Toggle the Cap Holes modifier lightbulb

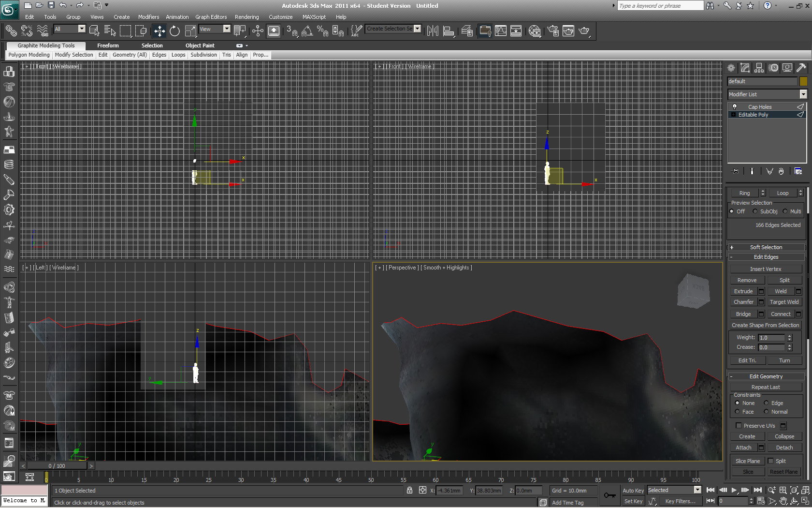click(734, 107)
